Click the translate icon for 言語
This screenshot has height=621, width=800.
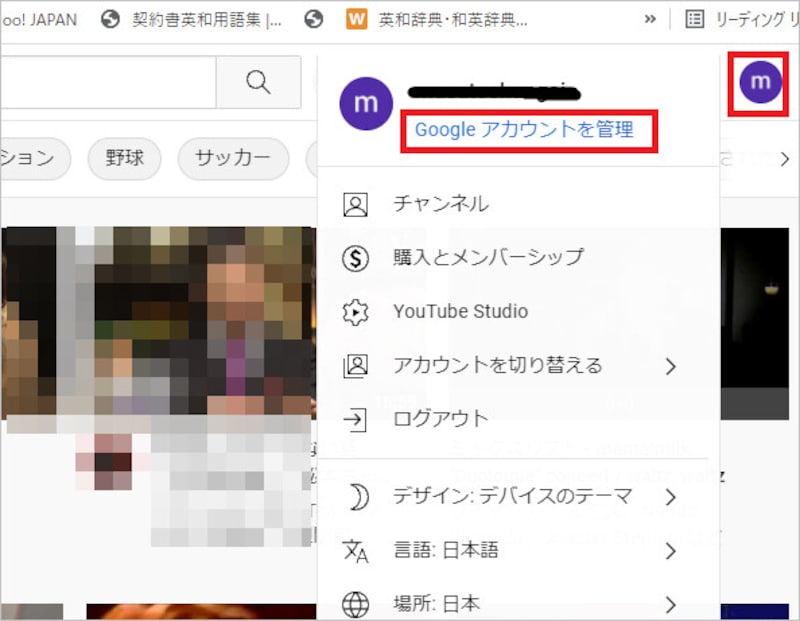355,551
